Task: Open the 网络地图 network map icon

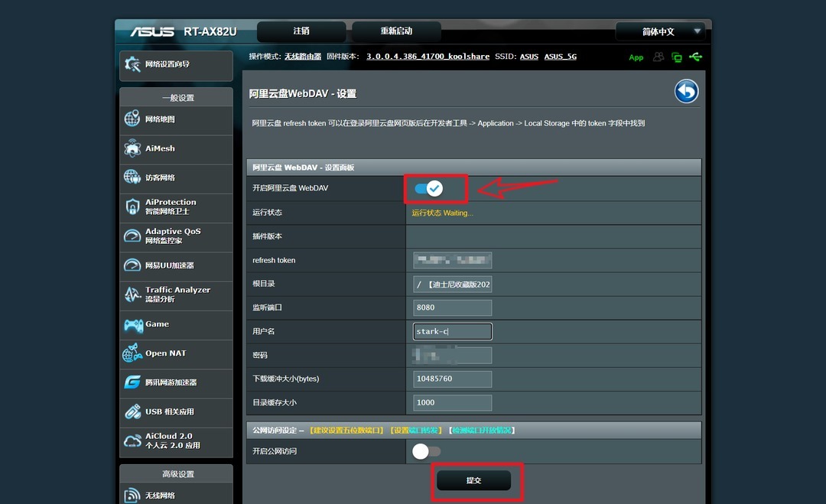Action: tap(132, 119)
